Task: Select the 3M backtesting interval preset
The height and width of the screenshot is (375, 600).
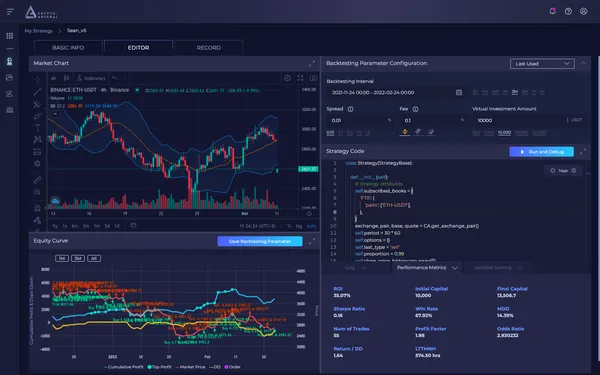Action: coord(515,92)
